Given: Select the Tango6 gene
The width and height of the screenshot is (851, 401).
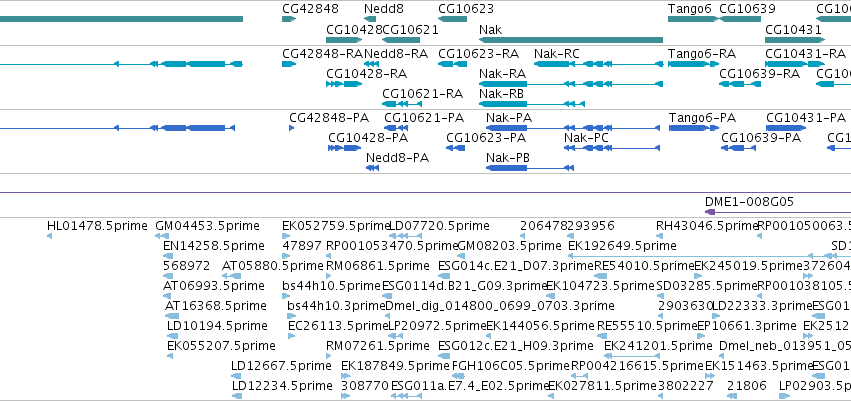Looking at the screenshot, I should point(693,19).
